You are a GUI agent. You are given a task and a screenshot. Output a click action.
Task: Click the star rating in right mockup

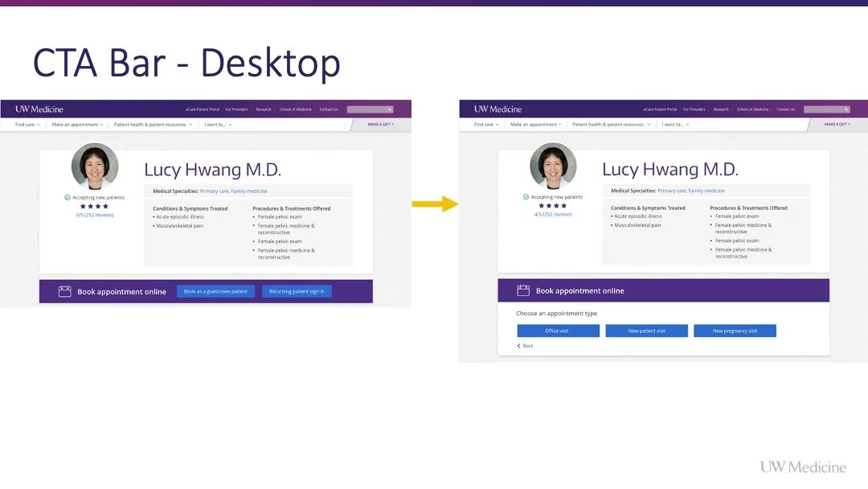click(x=552, y=205)
